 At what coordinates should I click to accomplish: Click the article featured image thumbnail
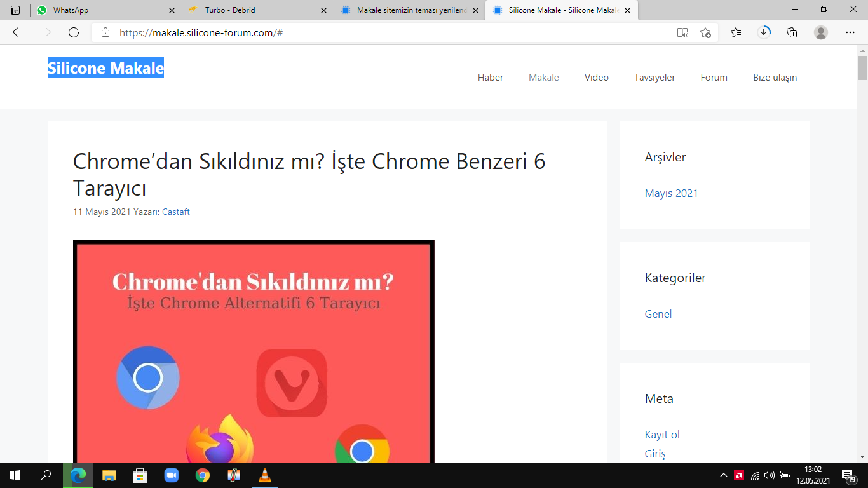(254, 351)
